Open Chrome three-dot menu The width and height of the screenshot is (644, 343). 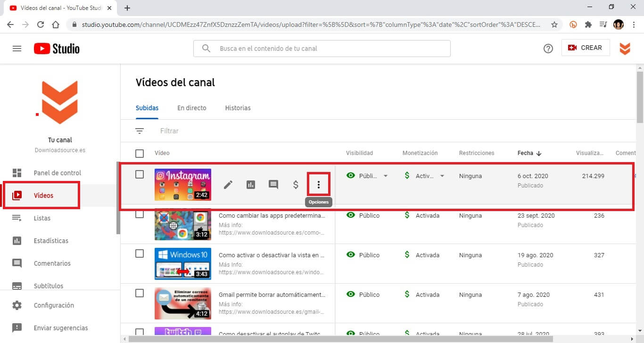click(633, 24)
